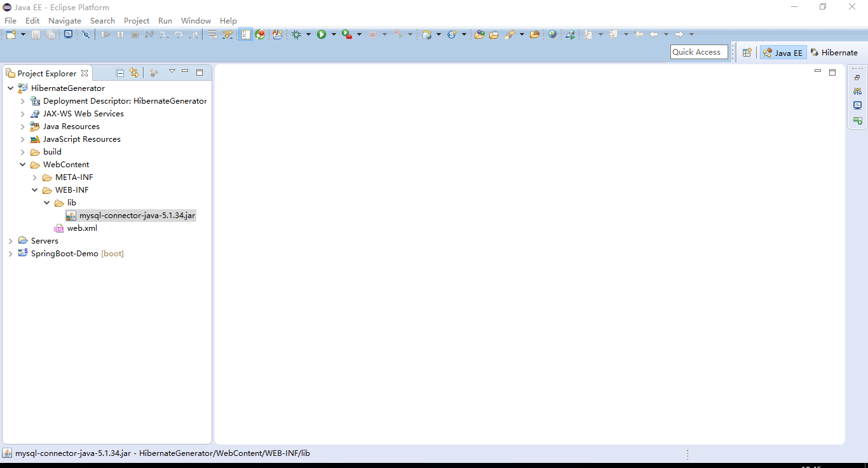Screen dimensions: 868x468
Task: Open the Debug configurations dropdown arrow
Action: click(309, 34)
